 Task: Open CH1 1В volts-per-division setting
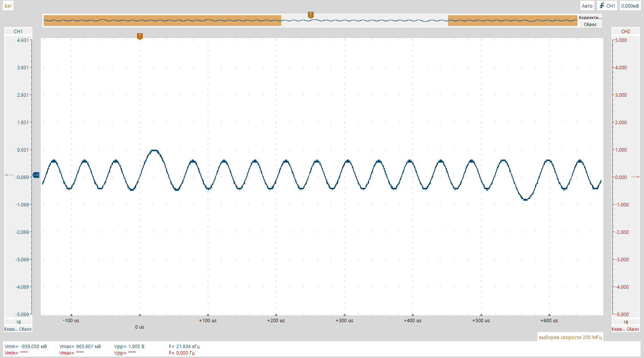coord(18,322)
